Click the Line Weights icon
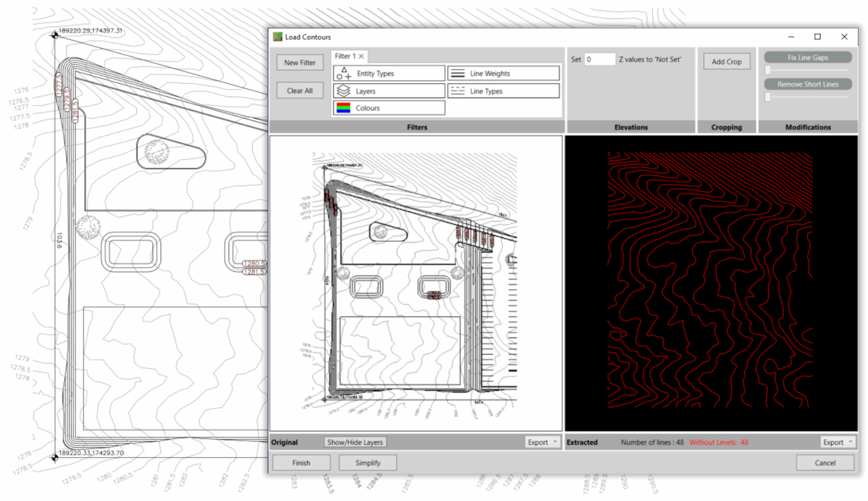 tap(458, 74)
